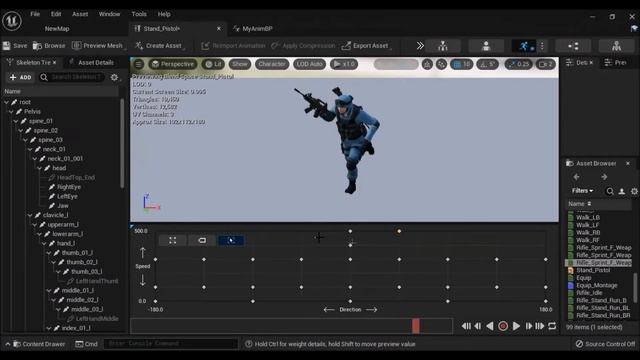The image size is (640, 360).
Task: Switch to the NewMap tab
Action: point(57,29)
